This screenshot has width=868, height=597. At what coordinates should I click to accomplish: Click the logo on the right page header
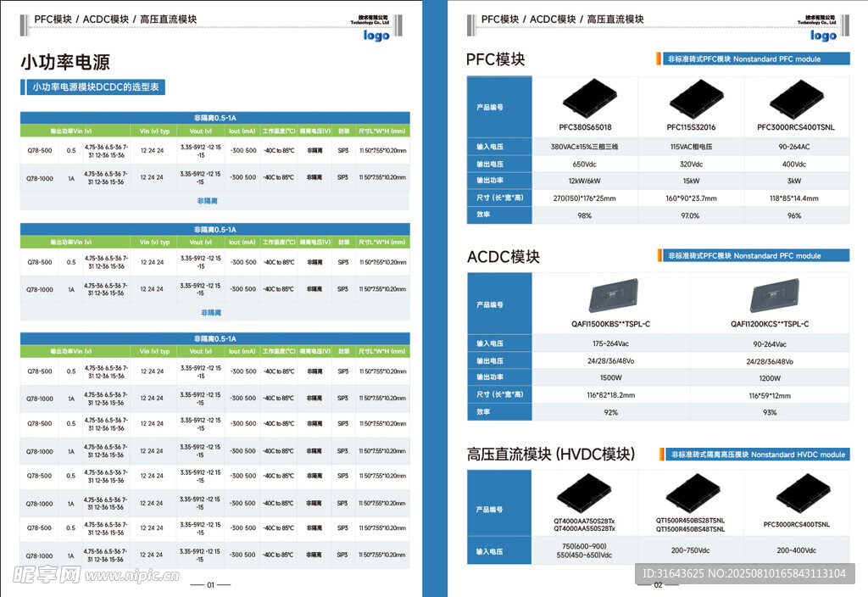(822, 35)
